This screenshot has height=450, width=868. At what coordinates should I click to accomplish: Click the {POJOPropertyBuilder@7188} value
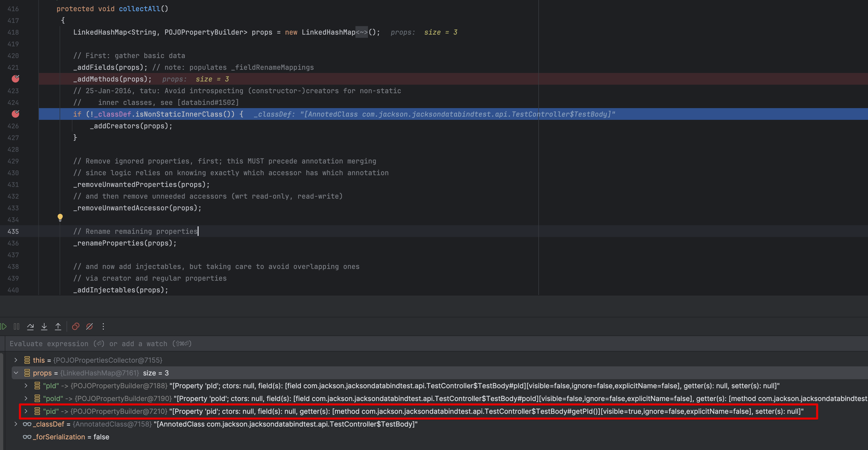tap(119, 386)
